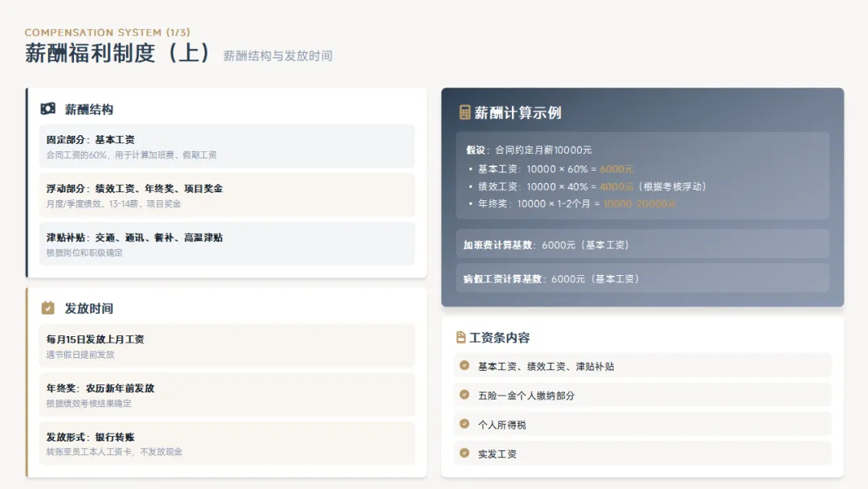This screenshot has height=489, width=868.
Task: Click the calendar check icon beside 发放时间
Action: (x=47, y=308)
